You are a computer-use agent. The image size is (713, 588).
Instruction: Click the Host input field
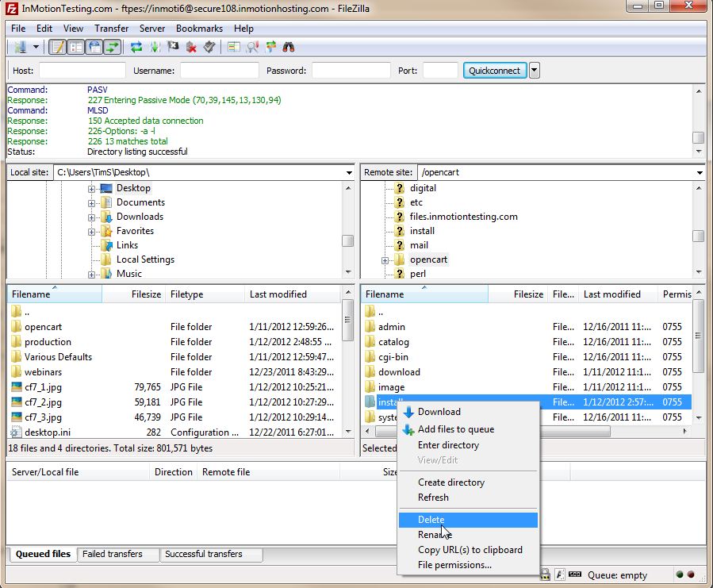click(x=82, y=71)
